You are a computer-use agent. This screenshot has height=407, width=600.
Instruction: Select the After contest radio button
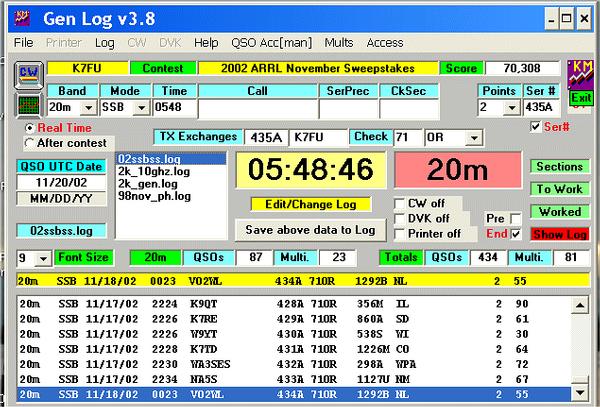[29, 143]
